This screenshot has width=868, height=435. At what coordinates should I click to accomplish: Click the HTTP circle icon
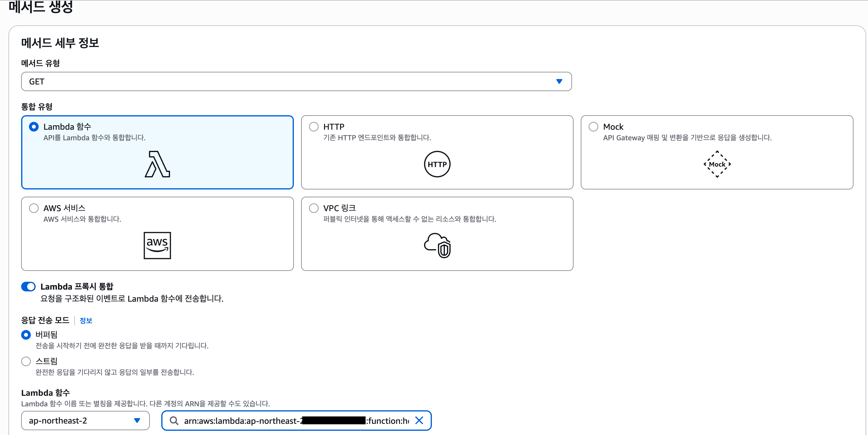(x=437, y=164)
